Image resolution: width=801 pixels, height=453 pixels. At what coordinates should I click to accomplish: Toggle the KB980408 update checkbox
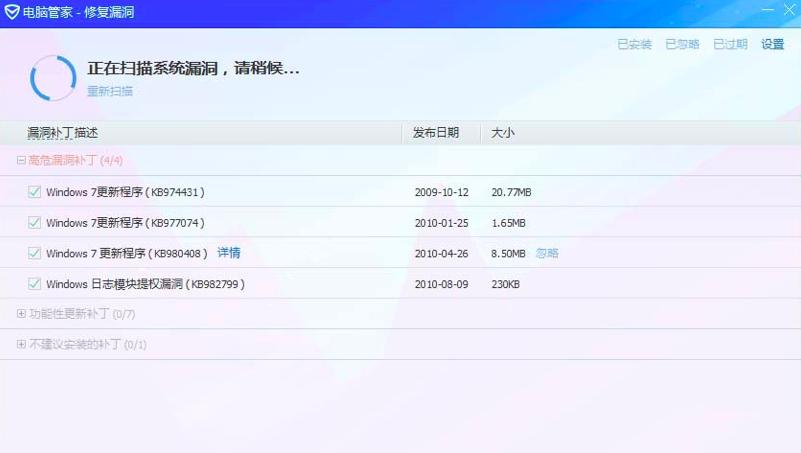click(x=34, y=253)
